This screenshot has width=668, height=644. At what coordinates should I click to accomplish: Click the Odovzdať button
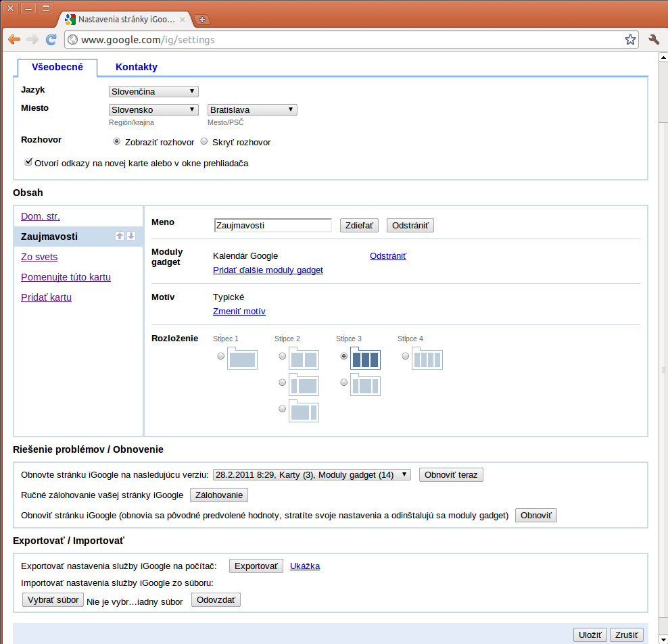(x=216, y=599)
